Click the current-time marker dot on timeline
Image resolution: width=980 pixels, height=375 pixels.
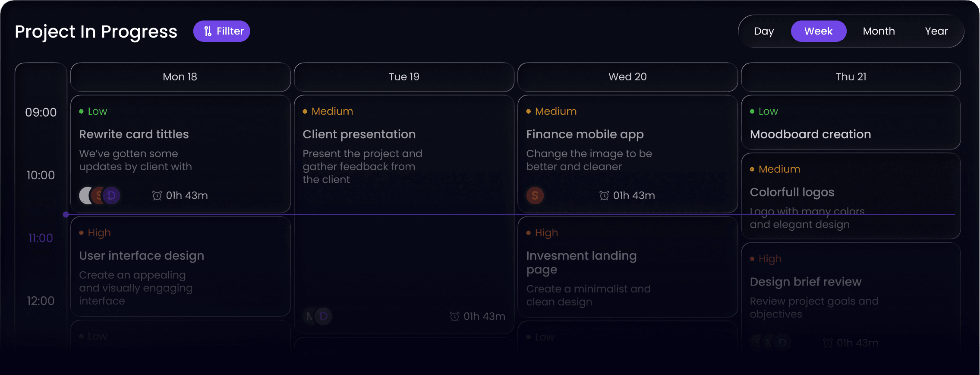[x=66, y=214]
